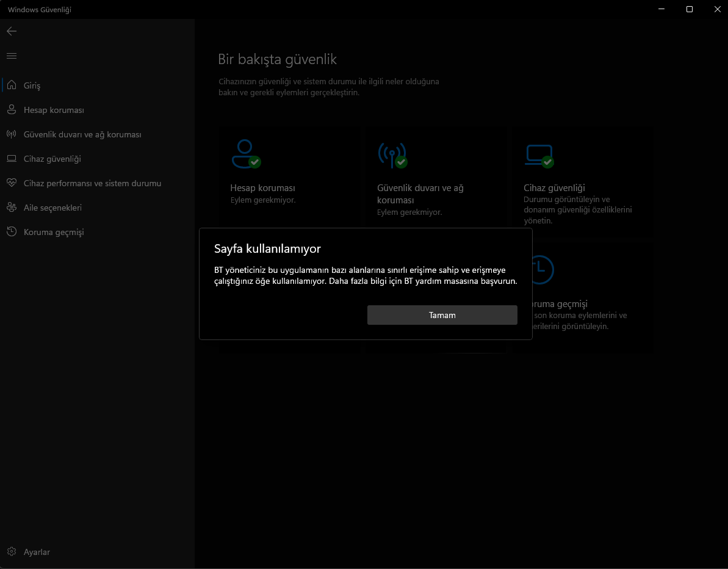Click the Hesap koruması card person icon

(246, 154)
